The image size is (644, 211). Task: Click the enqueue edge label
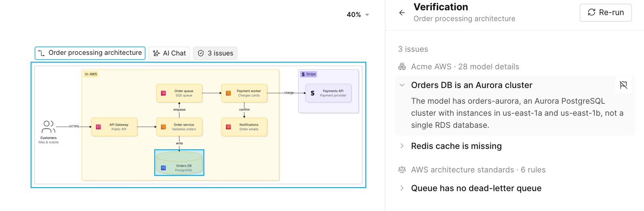[180, 109]
